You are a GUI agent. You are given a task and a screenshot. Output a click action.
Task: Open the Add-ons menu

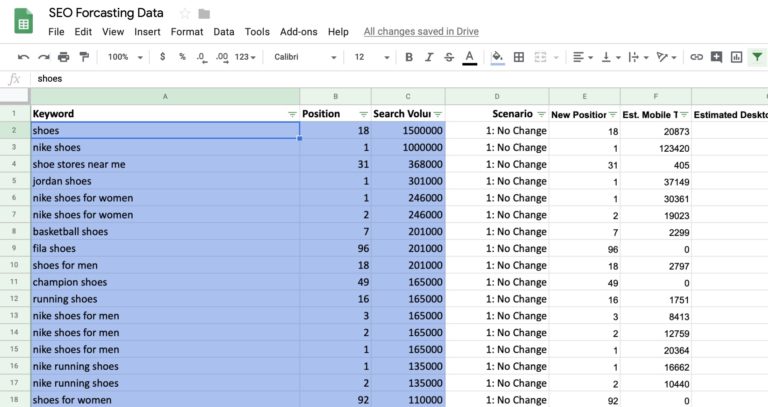point(298,32)
